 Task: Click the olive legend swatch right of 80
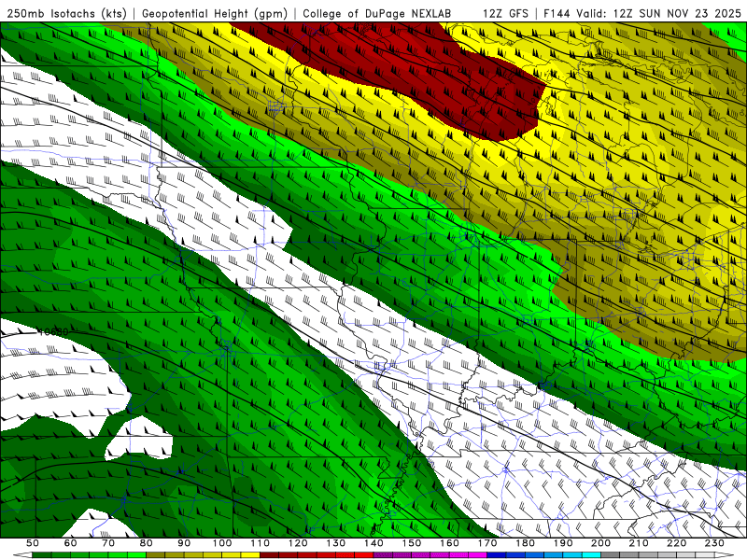coord(156,555)
